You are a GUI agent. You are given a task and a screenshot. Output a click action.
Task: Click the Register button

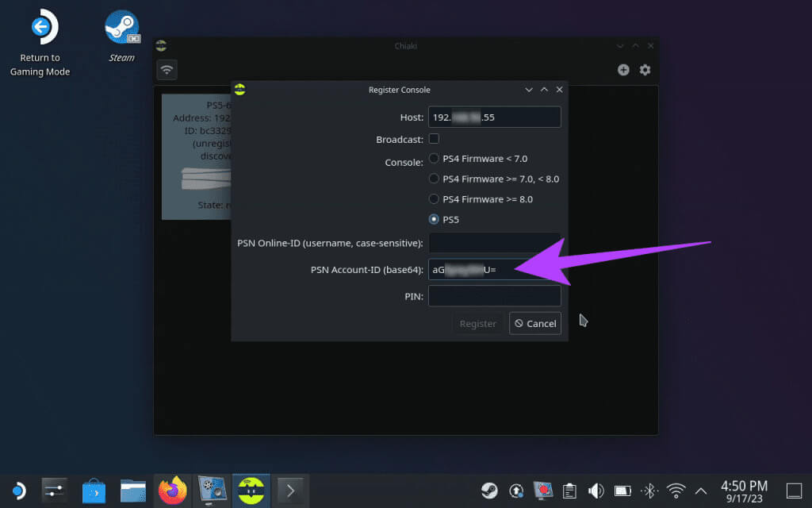pyautogui.click(x=477, y=324)
